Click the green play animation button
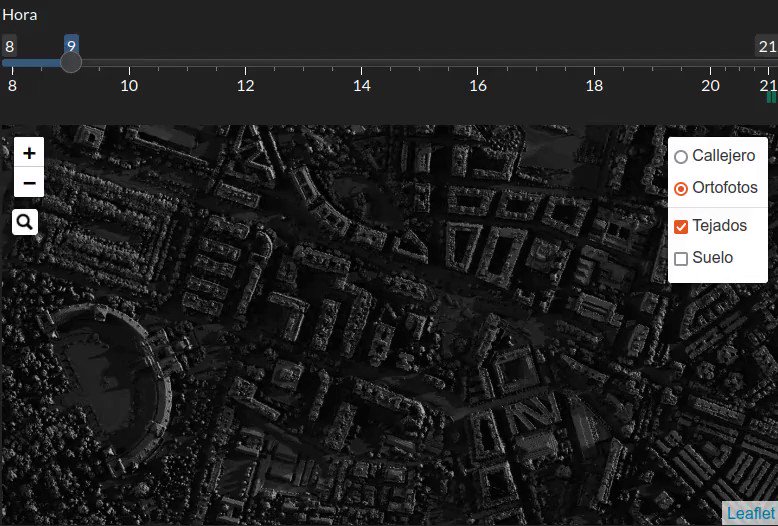This screenshot has height=526, width=778. [771, 97]
